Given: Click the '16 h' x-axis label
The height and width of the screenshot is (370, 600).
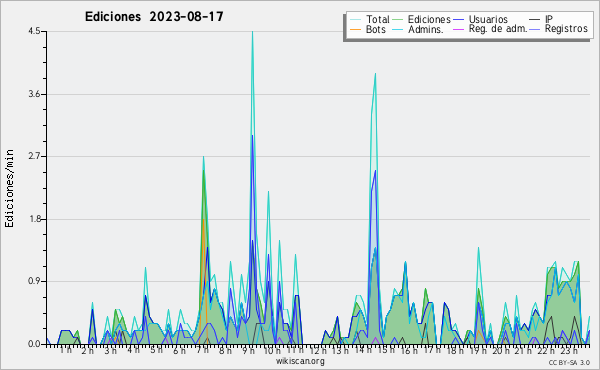Looking at the screenshot, I should pyautogui.click(x=409, y=351).
